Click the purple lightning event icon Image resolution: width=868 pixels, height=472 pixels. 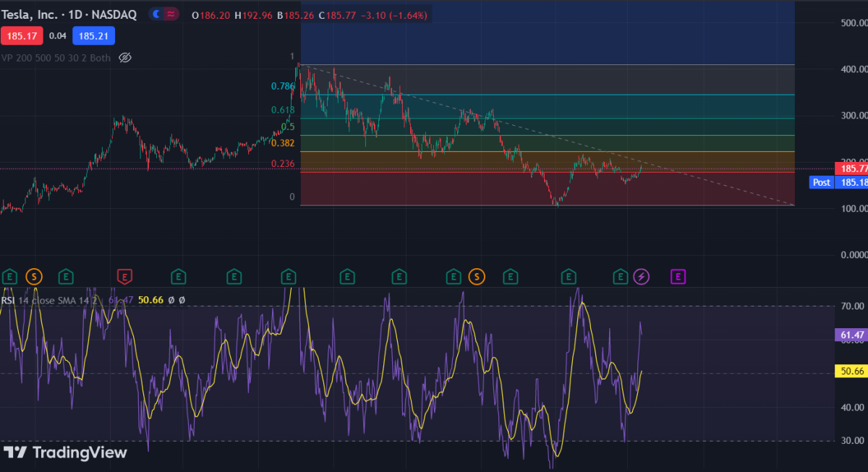click(x=642, y=276)
